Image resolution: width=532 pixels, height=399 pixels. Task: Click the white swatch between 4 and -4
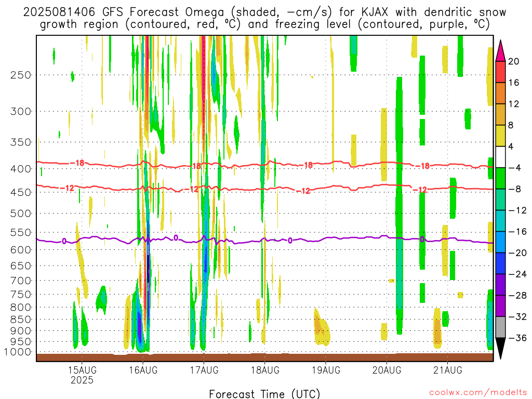[x=500, y=157]
